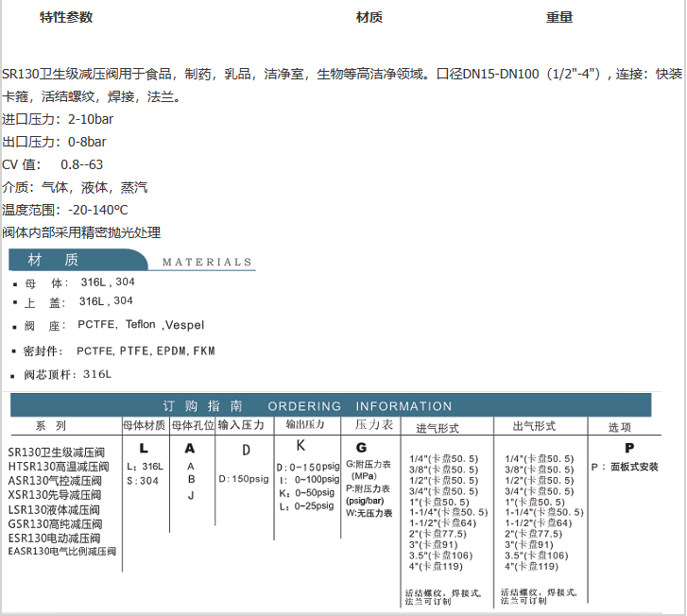Click the L: 0-25psig output option
Image resolution: width=687 pixels, height=616 pixels.
click(x=307, y=506)
